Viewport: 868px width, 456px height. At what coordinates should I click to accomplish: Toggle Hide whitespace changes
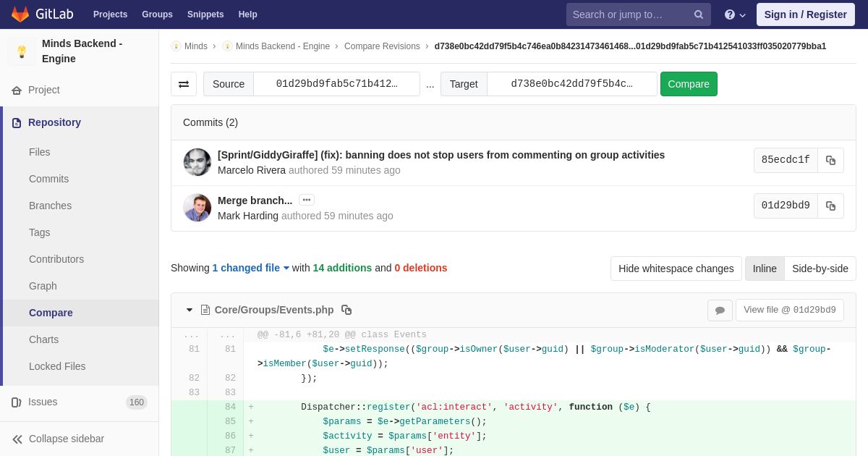click(x=676, y=269)
